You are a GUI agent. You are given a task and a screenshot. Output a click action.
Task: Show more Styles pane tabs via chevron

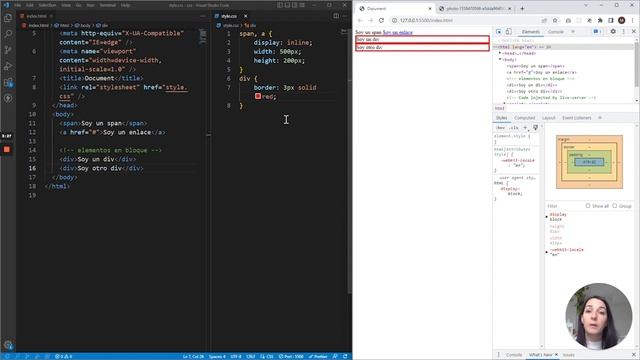600,118
